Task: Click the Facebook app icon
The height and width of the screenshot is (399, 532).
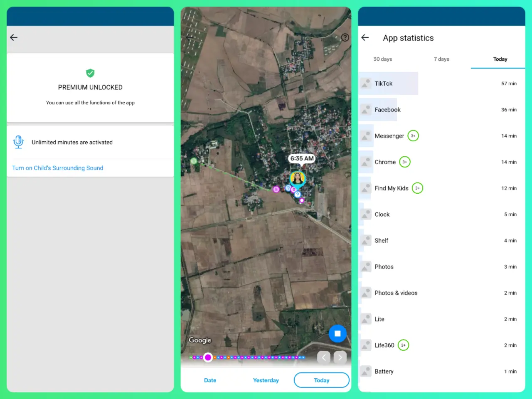Action: coord(366,110)
